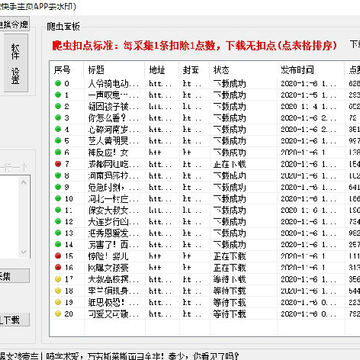Viewport: 360px width, 360px height.
Task: Choose the green status dot of row 12
Action: [x=58, y=221]
